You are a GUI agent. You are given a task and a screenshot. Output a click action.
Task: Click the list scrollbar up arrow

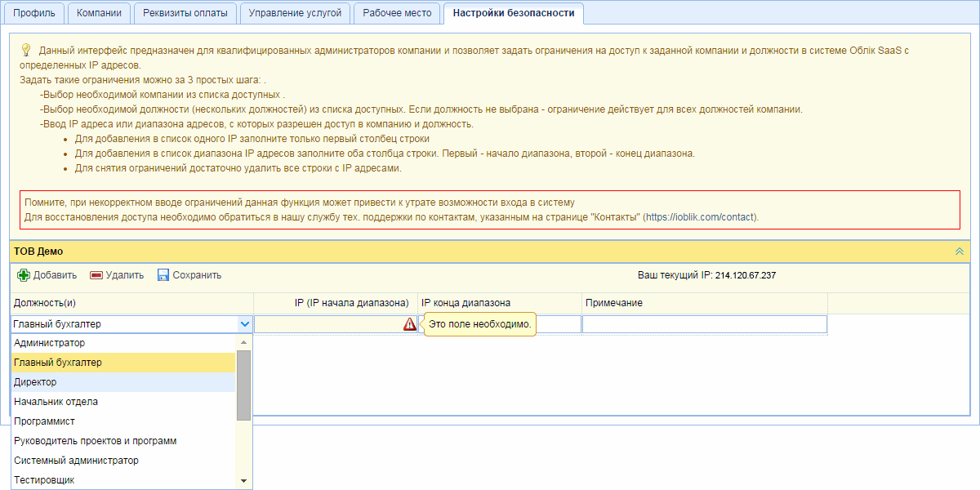[x=243, y=341]
